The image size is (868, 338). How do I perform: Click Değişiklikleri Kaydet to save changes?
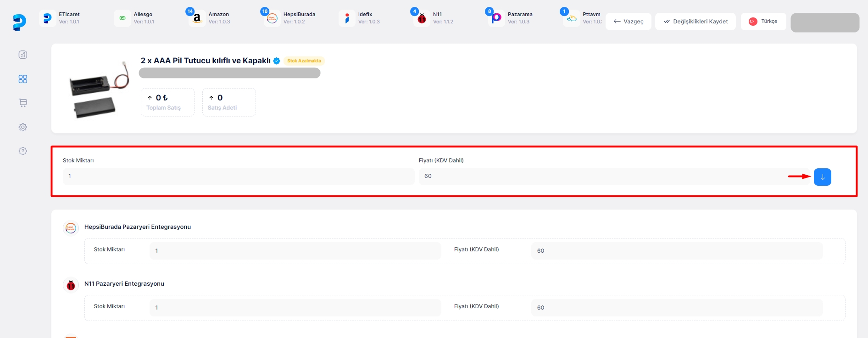click(695, 22)
